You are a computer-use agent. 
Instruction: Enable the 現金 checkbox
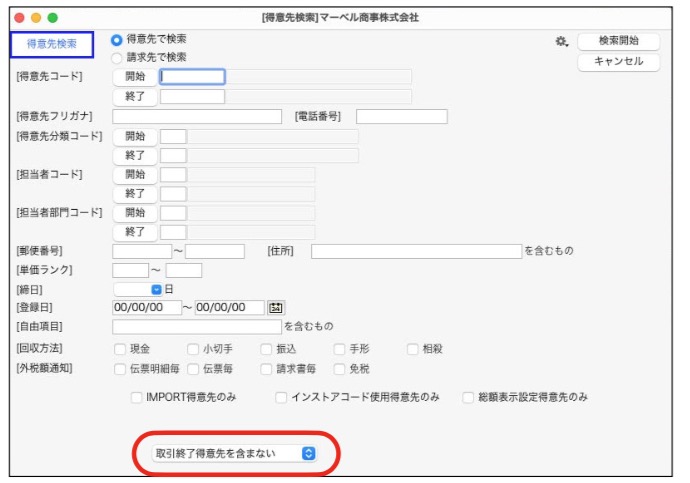[120, 350]
